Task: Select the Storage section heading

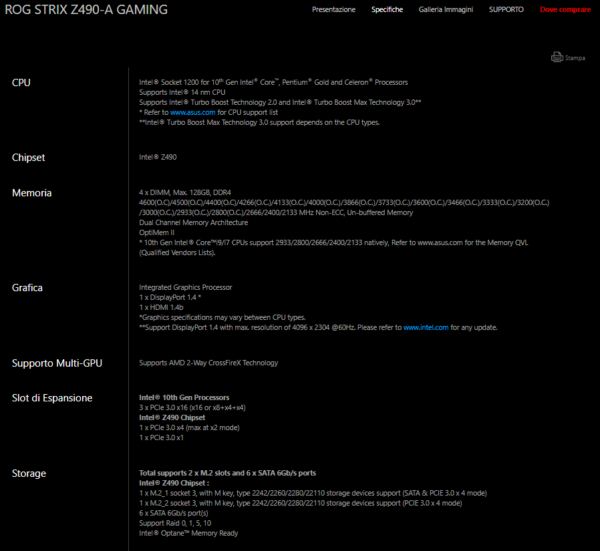Action: pos(29,473)
